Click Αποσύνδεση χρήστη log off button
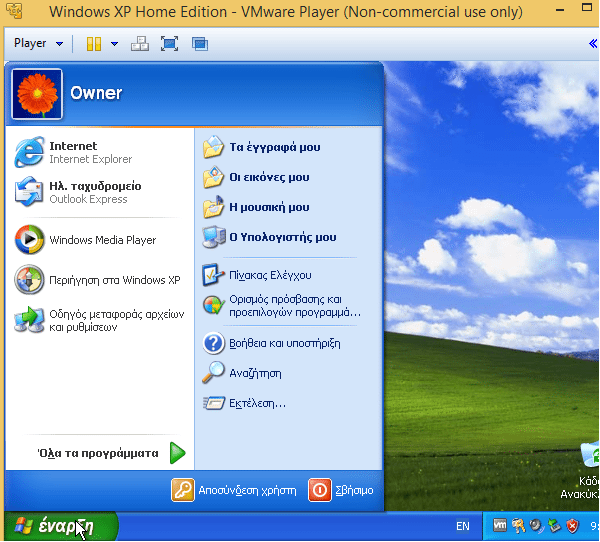This screenshot has width=600, height=542. click(234, 490)
